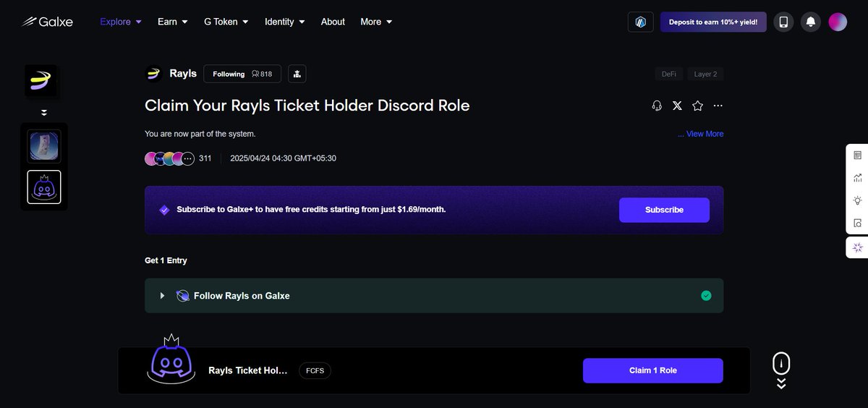Viewport: 868px width, 408px height.
Task: Click the headset support icon
Action: (657, 106)
